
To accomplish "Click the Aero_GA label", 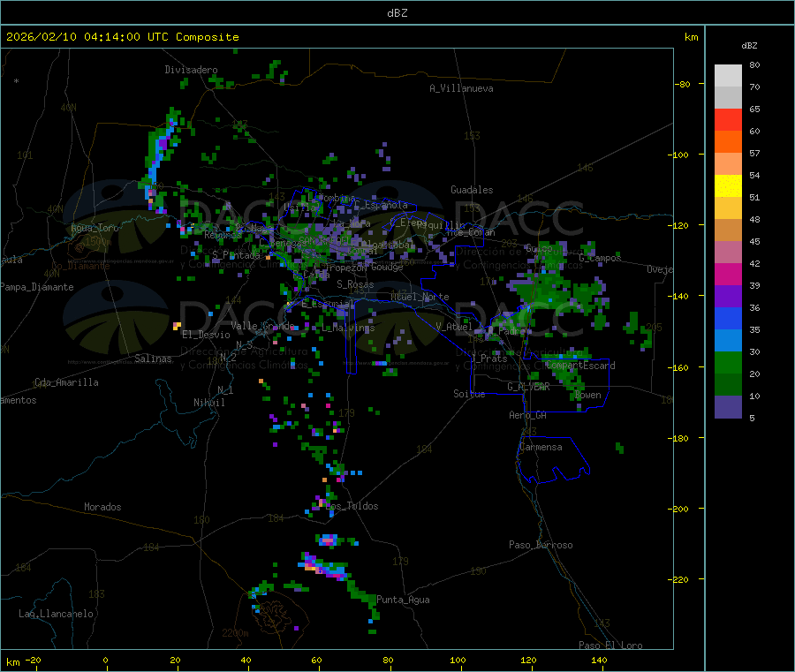I will click(528, 415).
